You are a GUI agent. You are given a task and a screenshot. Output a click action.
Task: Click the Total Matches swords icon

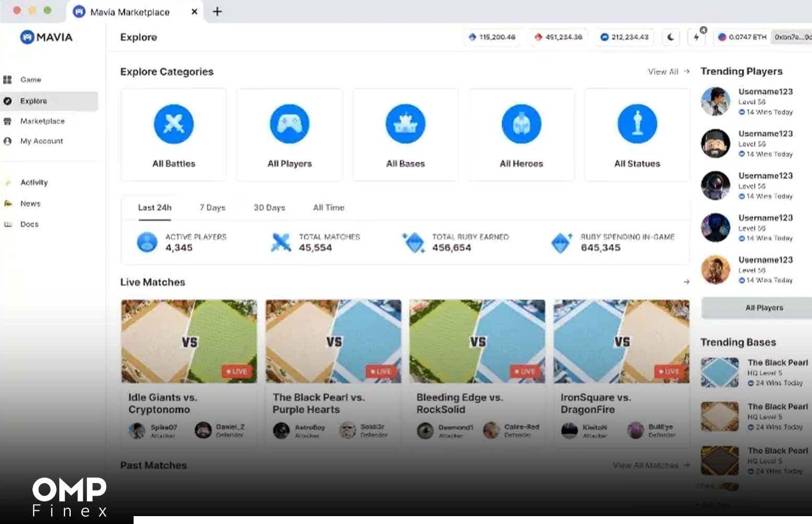coord(281,242)
